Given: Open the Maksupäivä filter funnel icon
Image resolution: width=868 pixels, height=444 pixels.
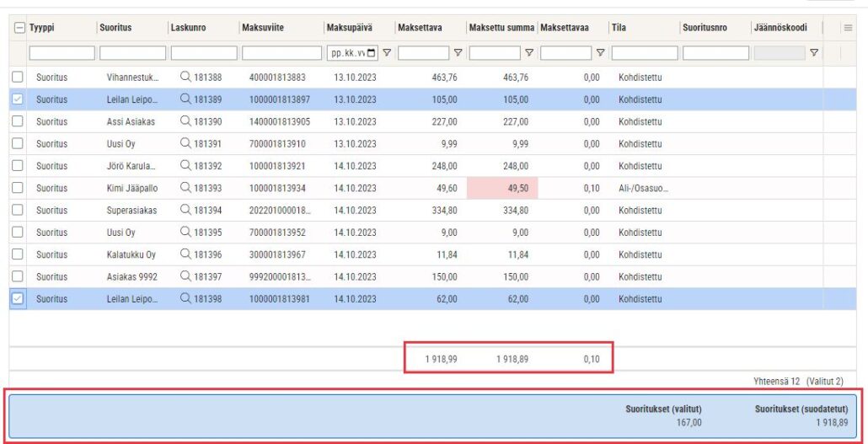Looking at the screenshot, I should (x=387, y=53).
